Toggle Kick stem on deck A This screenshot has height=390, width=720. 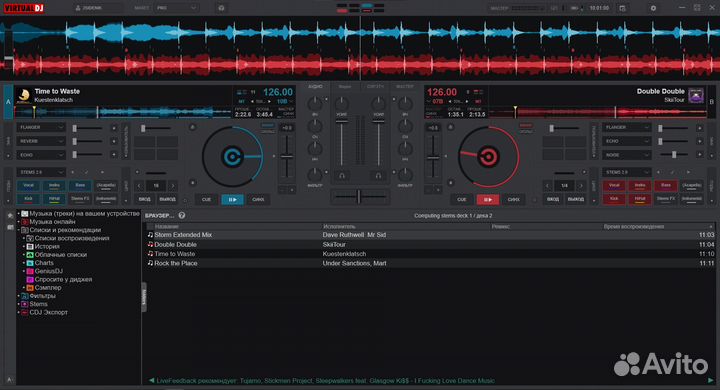[28, 199]
